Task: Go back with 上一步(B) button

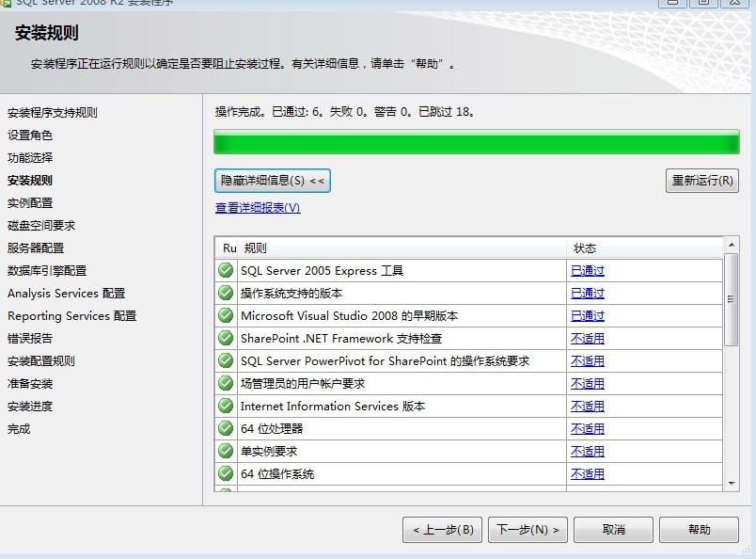Action: tap(442, 530)
